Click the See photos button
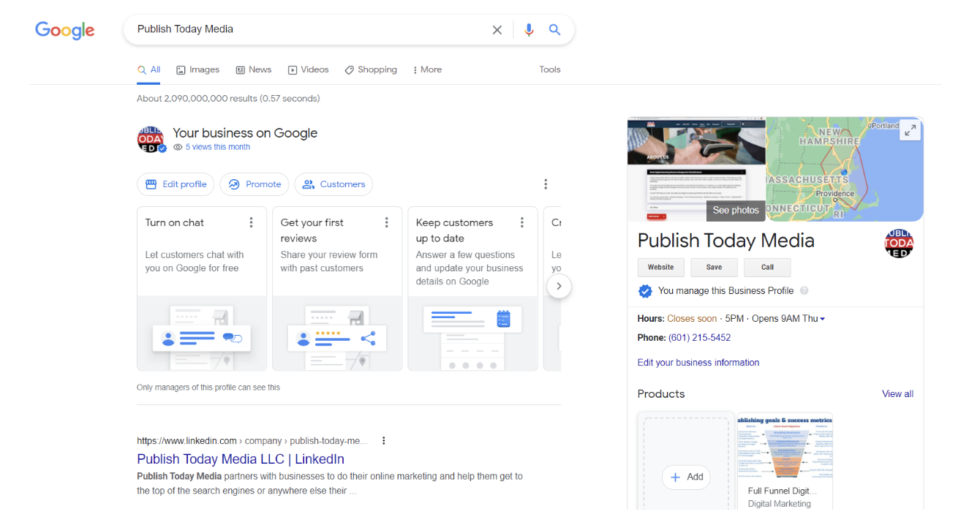Viewport: 980px width, 528px height. (x=736, y=211)
